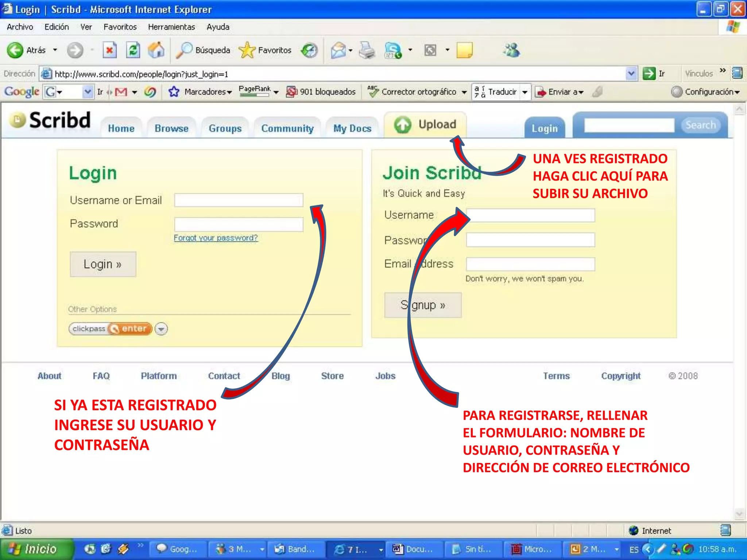The height and width of the screenshot is (560, 747).
Task: Click the Signup » button
Action: coord(423,305)
